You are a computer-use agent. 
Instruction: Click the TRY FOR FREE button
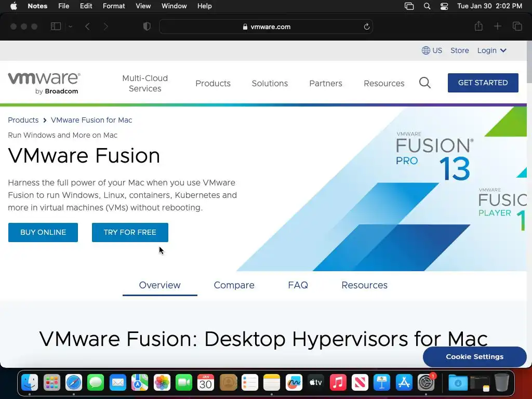(x=130, y=232)
